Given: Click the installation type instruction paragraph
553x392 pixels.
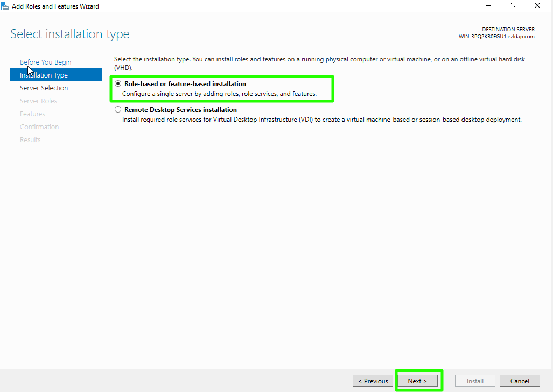Looking at the screenshot, I should (319, 63).
